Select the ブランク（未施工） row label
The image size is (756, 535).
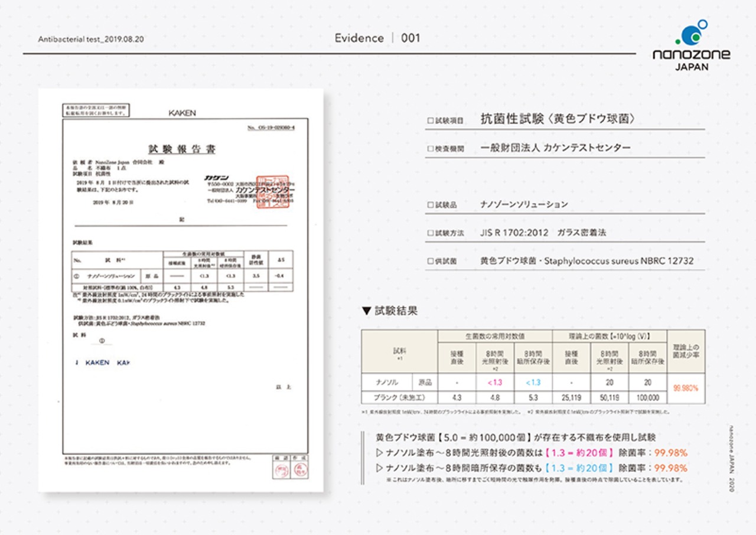coord(400,397)
